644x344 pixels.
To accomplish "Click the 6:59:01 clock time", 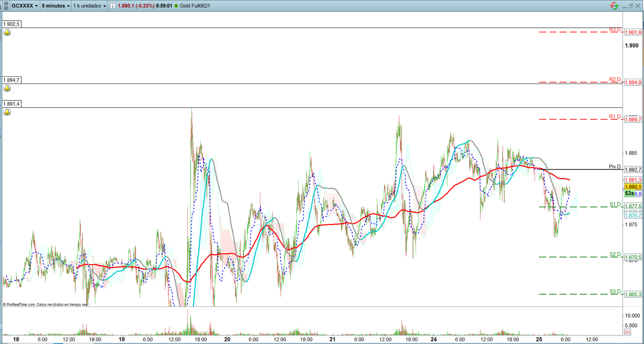I will click(164, 6).
